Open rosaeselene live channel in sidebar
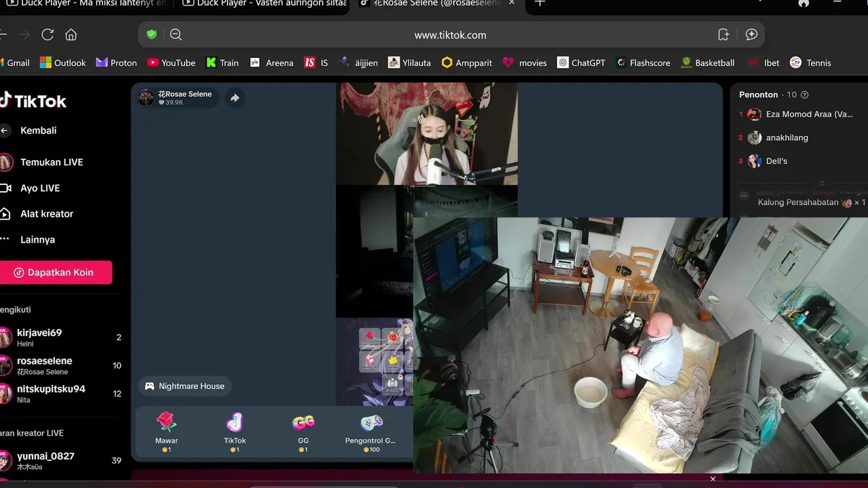The width and height of the screenshot is (868, 488). (x=61, y=366)
